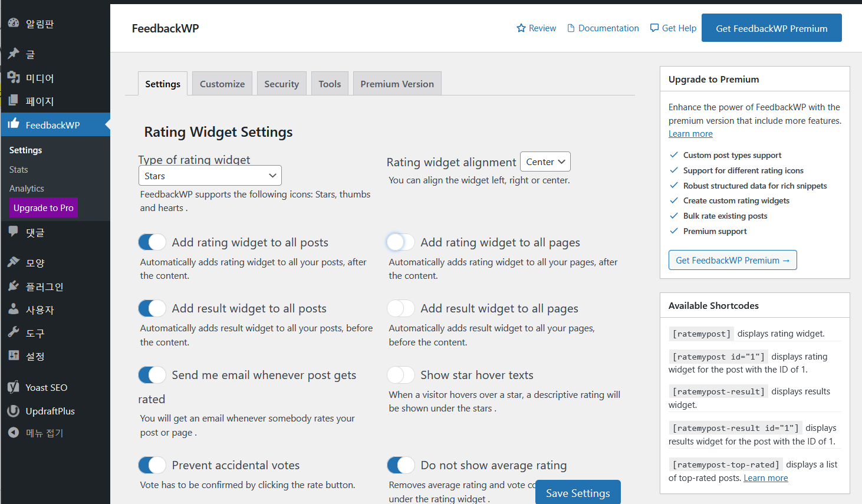The width and height of the screenshot is (862, 504).
Task: Click the Save Settings button
Action: [x=578, y=492]
